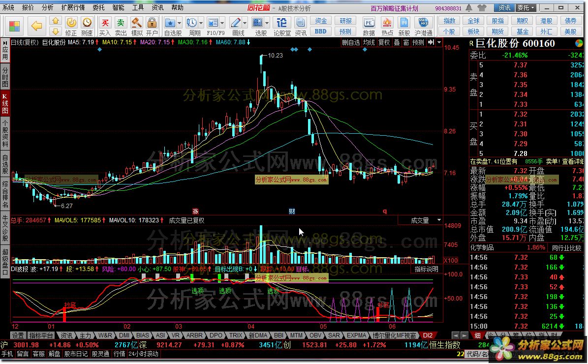This screenshot has width=588, height=364.
Task: Click the 资金 button
Action: [x=321, y=21]
